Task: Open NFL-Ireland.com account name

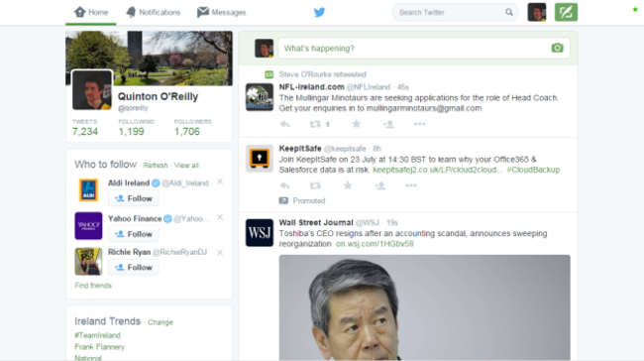Action: (x=311, y=86)
